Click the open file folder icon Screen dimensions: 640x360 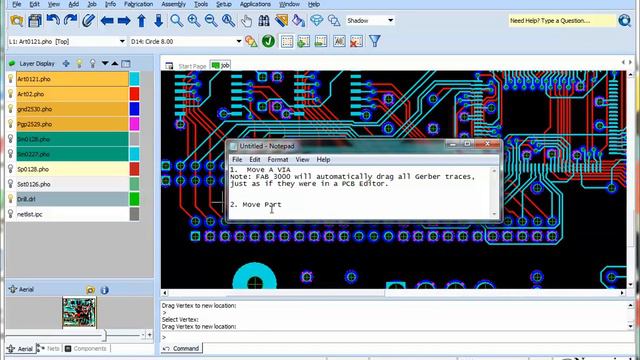17,20
